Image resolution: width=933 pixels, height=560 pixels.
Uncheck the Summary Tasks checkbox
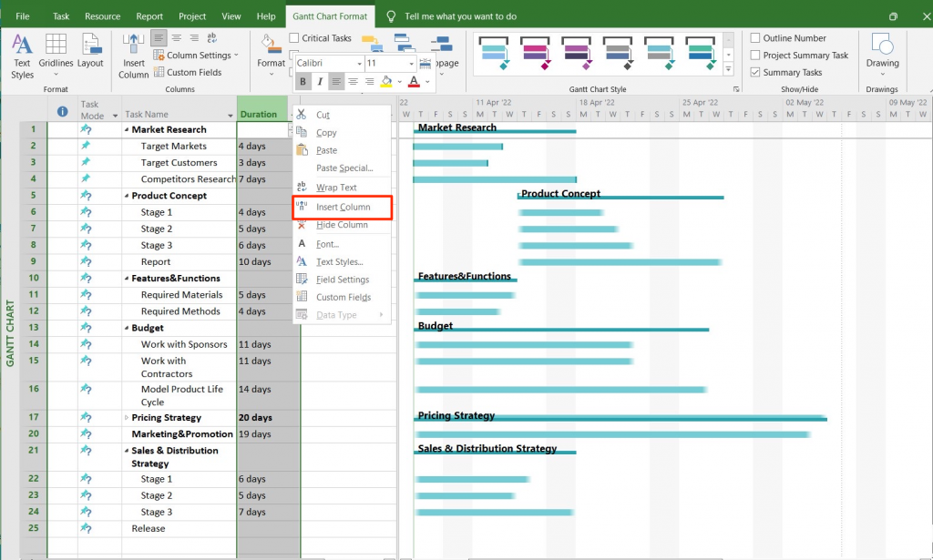pyautogui.click(x=754, y=71)
